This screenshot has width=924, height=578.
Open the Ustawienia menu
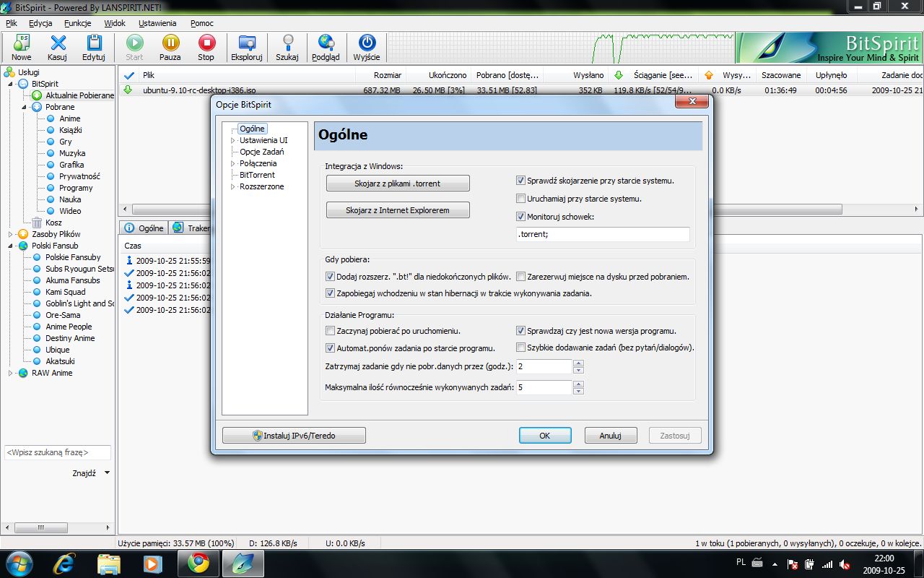[x=157, y=23]
